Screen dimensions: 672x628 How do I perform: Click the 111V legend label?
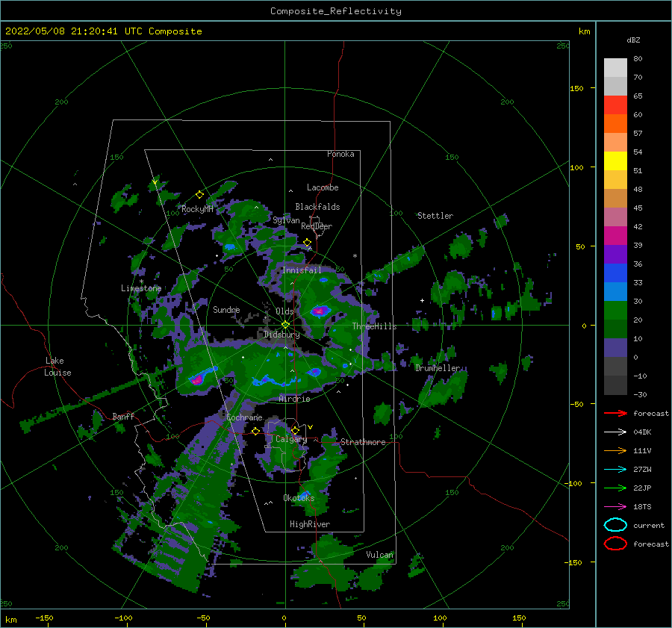pos(642,450)
